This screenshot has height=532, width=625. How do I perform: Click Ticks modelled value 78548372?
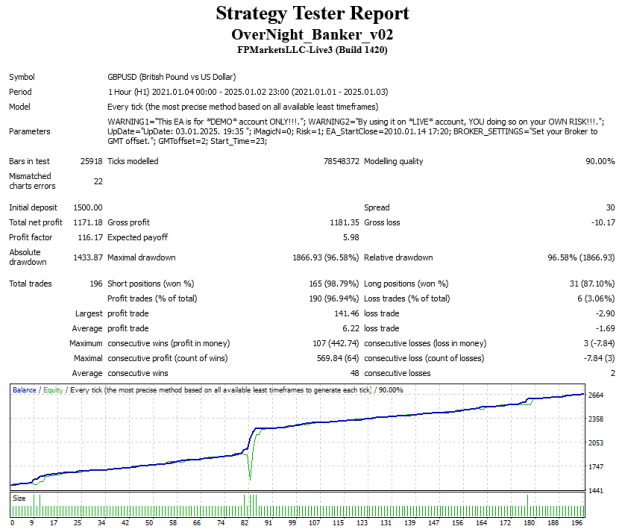[341, 161]
